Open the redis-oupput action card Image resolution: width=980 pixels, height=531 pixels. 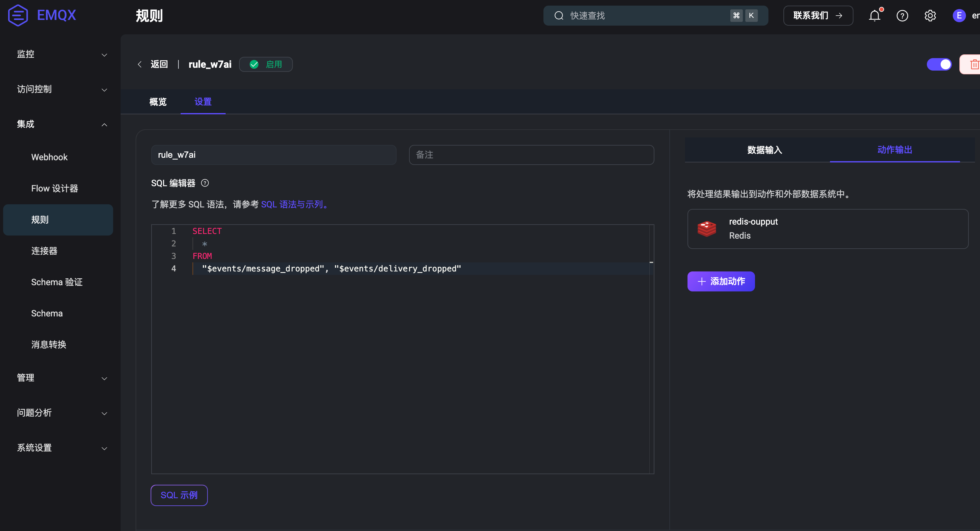(828, 229)
